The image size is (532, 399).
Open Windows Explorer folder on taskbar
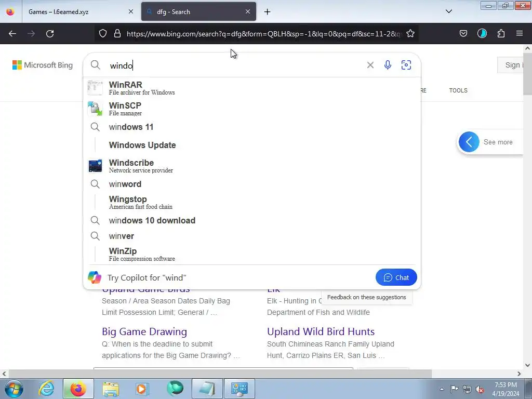click(x=111, y=389)
